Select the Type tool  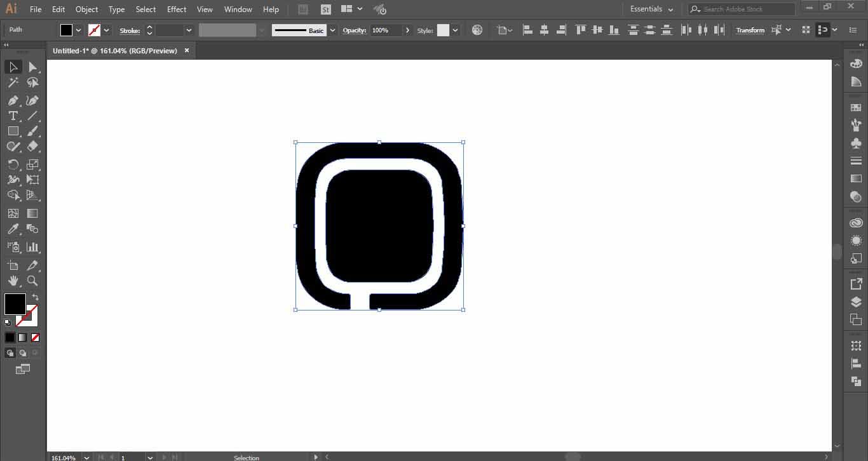click(x=13, y=116)
